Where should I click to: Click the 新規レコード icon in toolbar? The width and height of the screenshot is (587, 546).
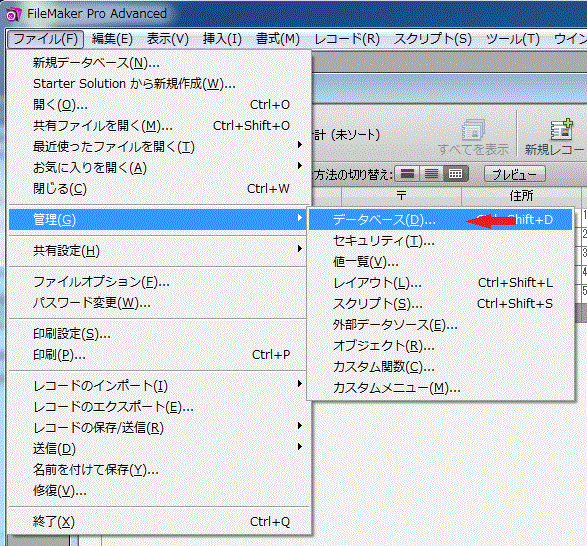point(561,130)
